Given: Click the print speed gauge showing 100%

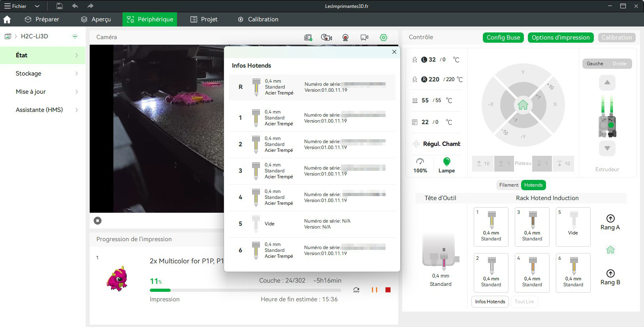Looking at the screenshot, I should pyautogui.click(x=420, y=166).
